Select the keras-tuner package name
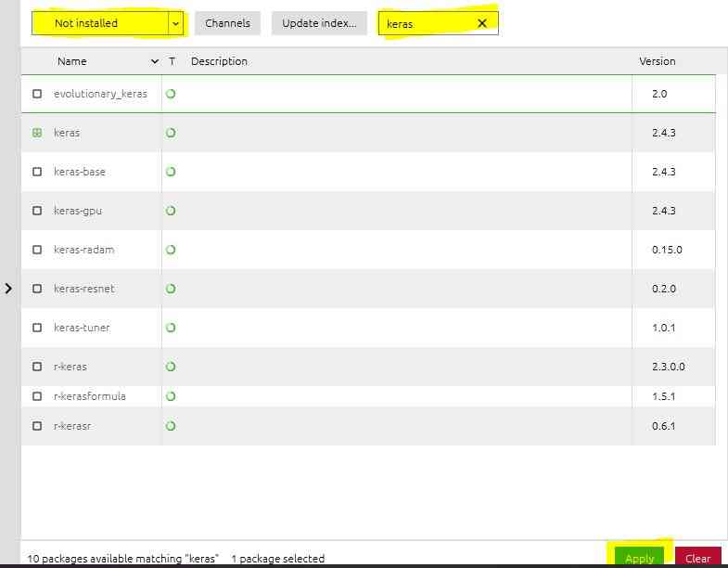 [x=82, y=328]
